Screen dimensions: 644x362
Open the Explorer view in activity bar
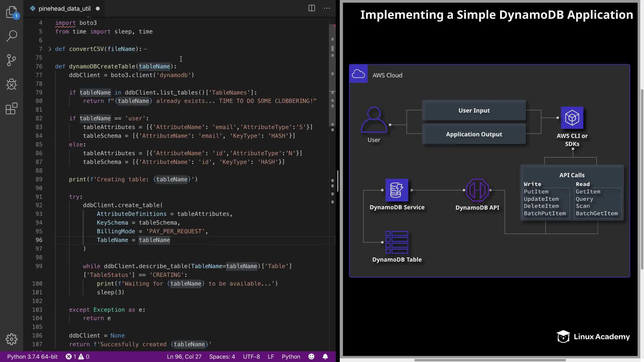click(x=11, y=12)
